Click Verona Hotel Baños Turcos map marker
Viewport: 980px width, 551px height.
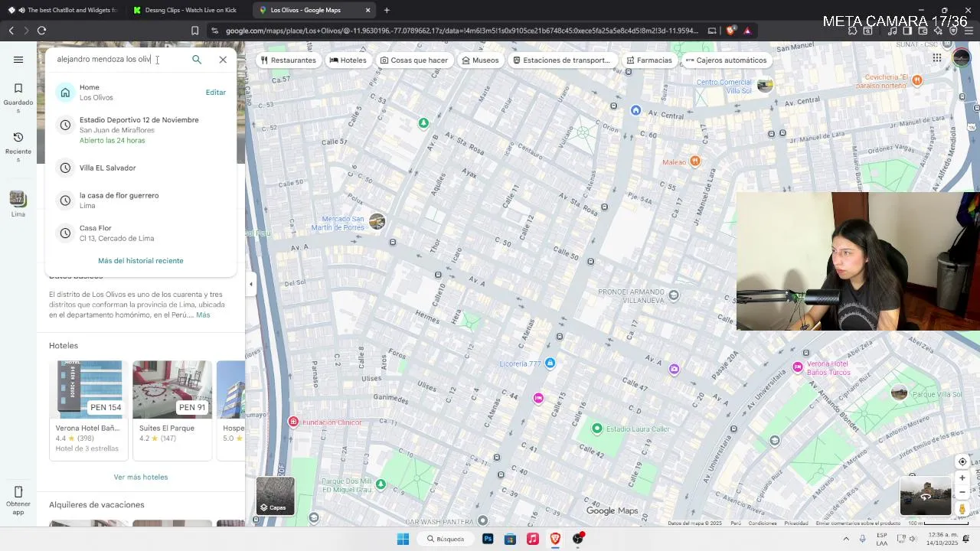point(798,368)
